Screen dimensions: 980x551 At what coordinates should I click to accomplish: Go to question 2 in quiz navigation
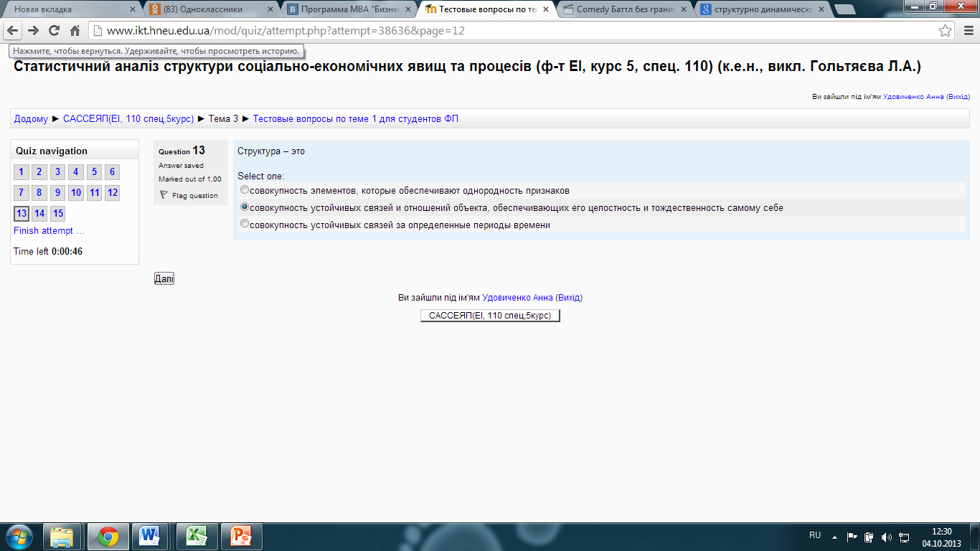(x=39, y=172)
